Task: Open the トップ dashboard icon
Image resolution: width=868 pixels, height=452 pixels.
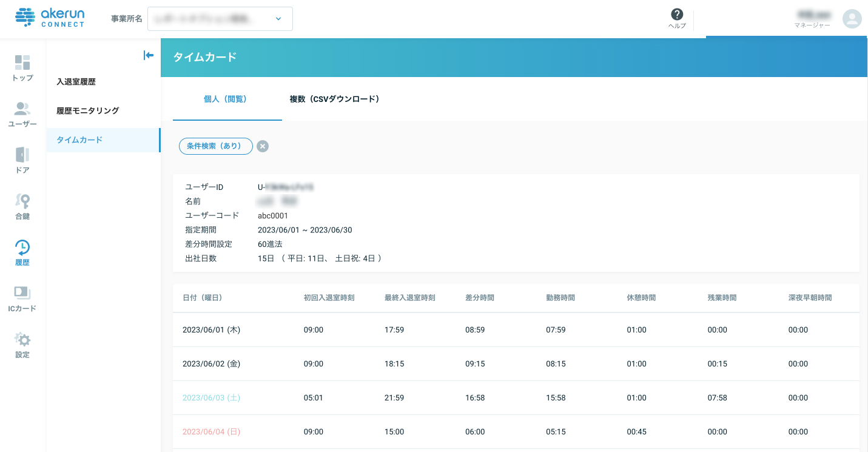Action: 22,62
